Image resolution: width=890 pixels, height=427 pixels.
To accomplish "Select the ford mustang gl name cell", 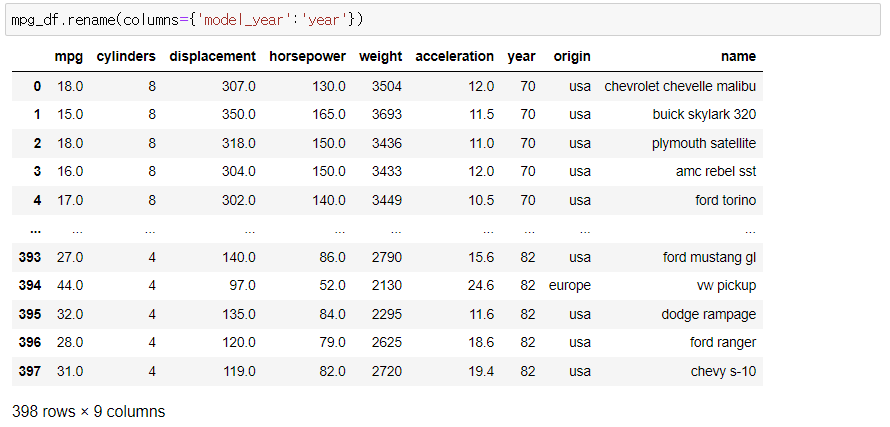I will click(x=710, y=257).
